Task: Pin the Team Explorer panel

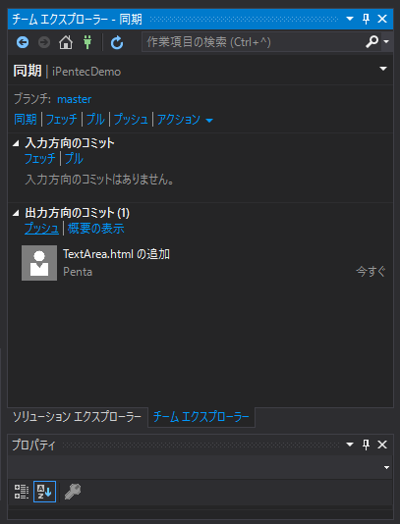Action: [366, 19]
